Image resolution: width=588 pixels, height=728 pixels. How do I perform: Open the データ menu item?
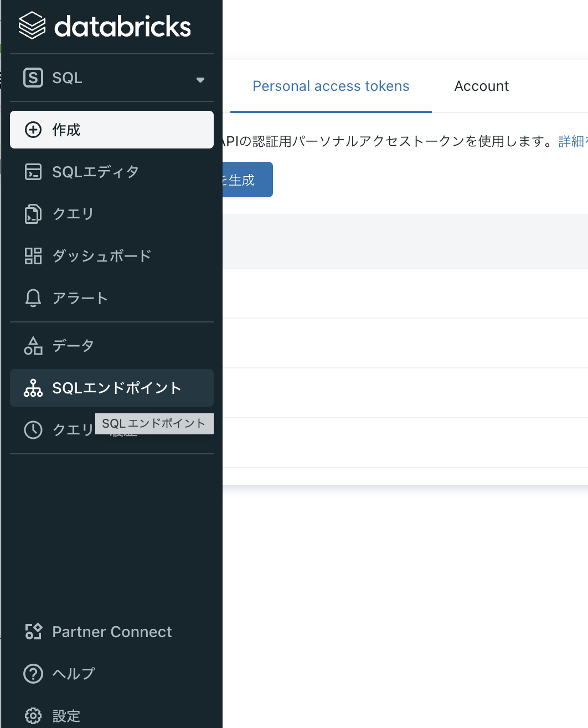point(112,346)
